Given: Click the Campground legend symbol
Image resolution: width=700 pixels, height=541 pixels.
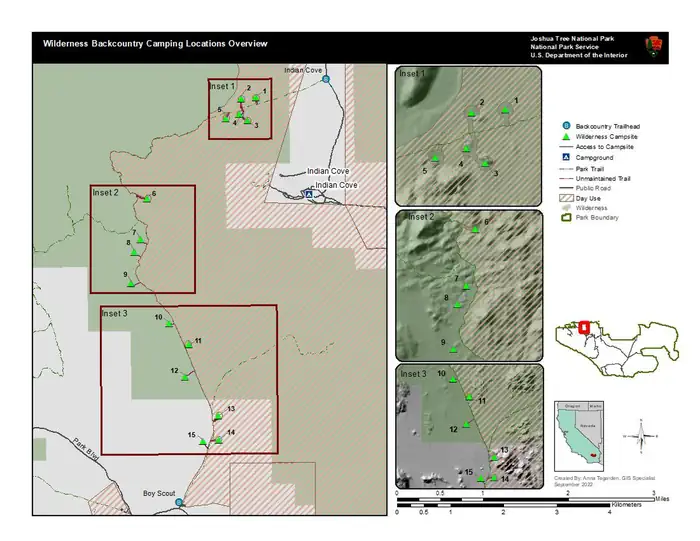Looking at the screenshot, I should pos(566,157).
